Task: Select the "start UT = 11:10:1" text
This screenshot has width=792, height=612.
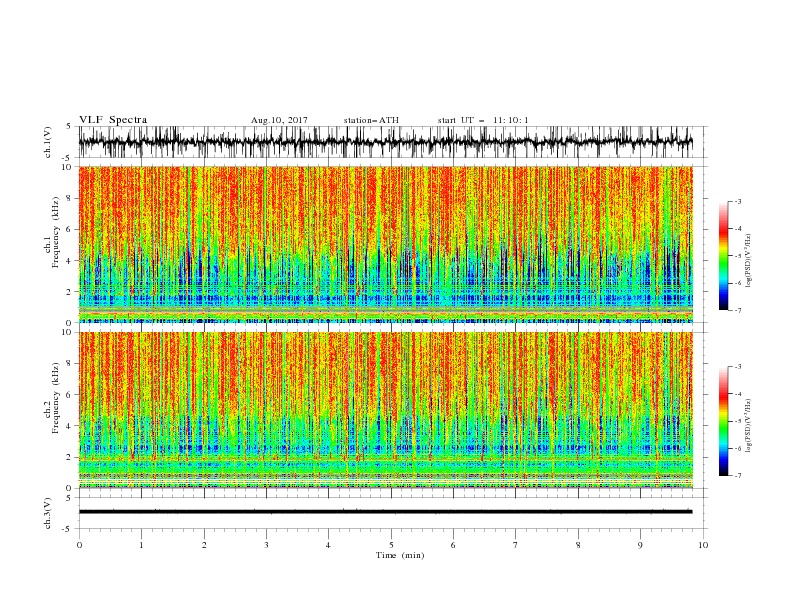Action: (483, 120)
